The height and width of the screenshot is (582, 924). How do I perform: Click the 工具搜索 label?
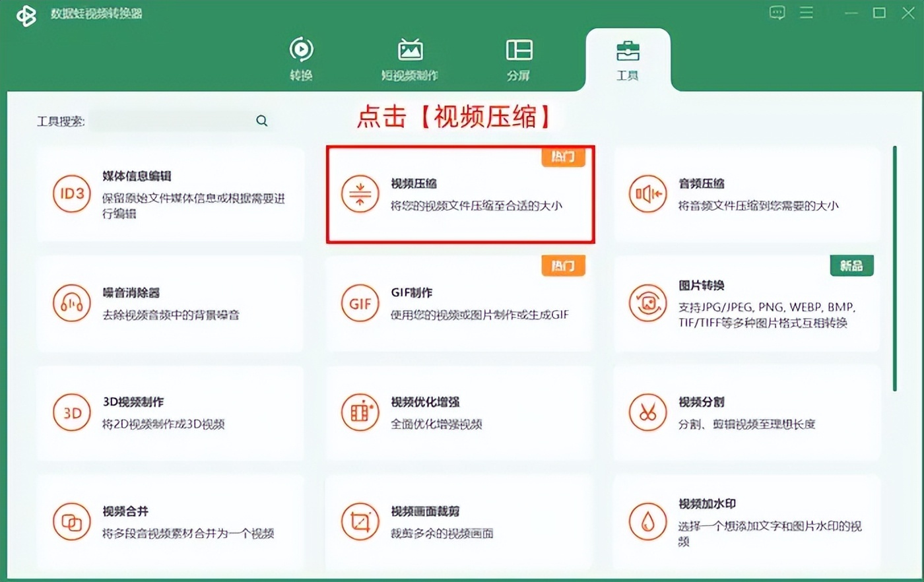coord(61,121)
